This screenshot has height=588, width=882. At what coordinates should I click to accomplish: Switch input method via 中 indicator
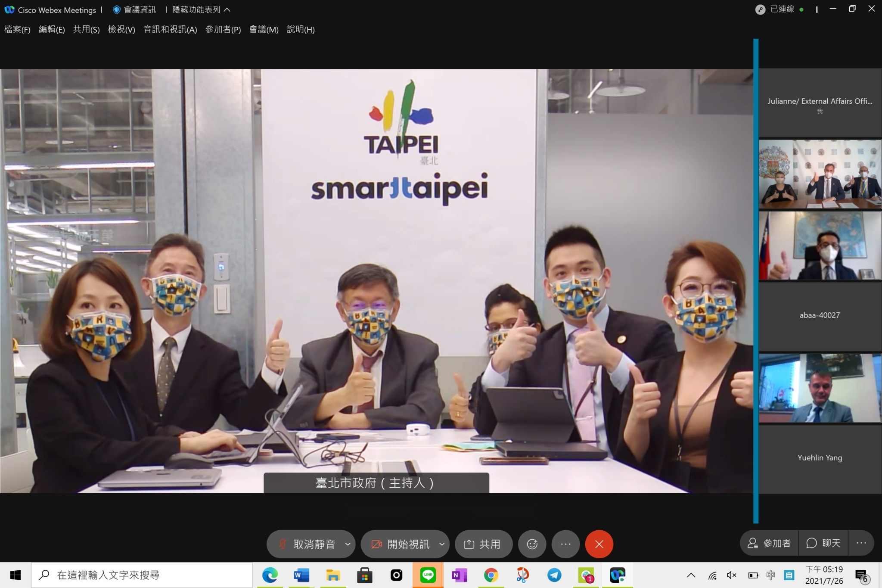771,575
